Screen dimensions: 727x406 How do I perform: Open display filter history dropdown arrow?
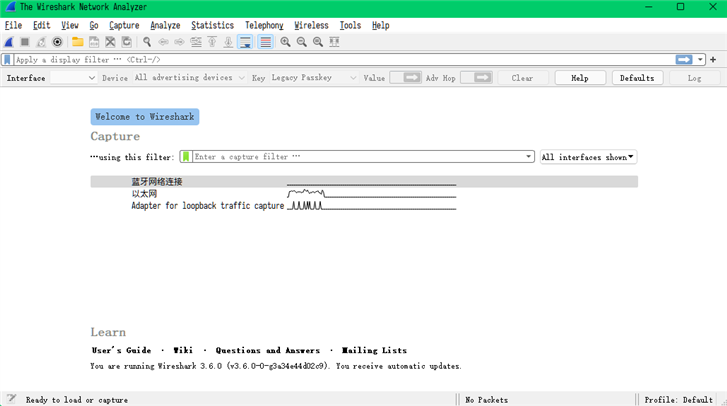point(700,60)
